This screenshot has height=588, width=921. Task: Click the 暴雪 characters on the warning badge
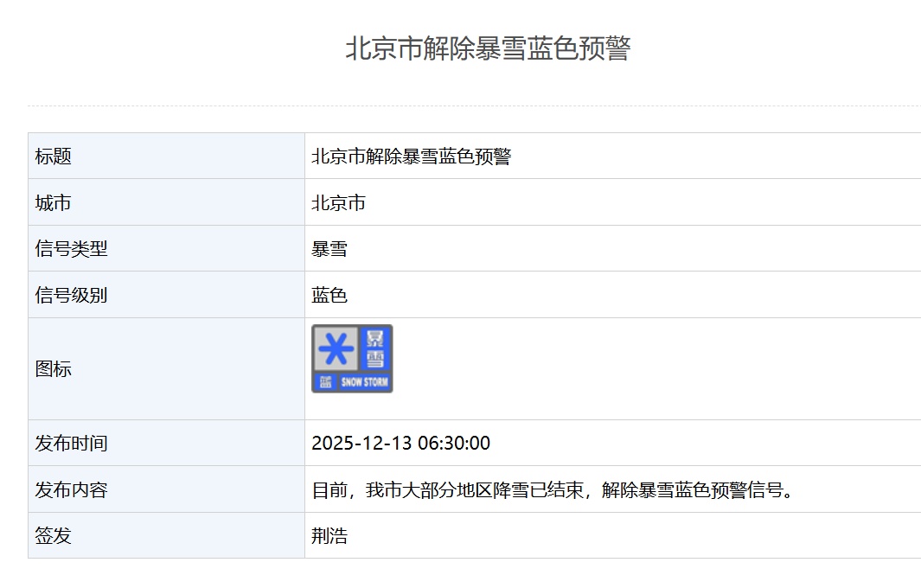pos(374,349)
